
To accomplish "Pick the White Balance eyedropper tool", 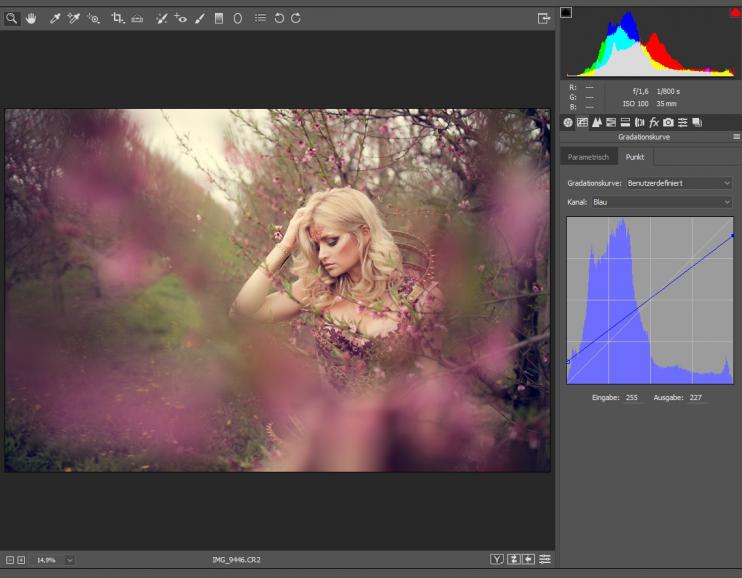I will click(55, 18).
